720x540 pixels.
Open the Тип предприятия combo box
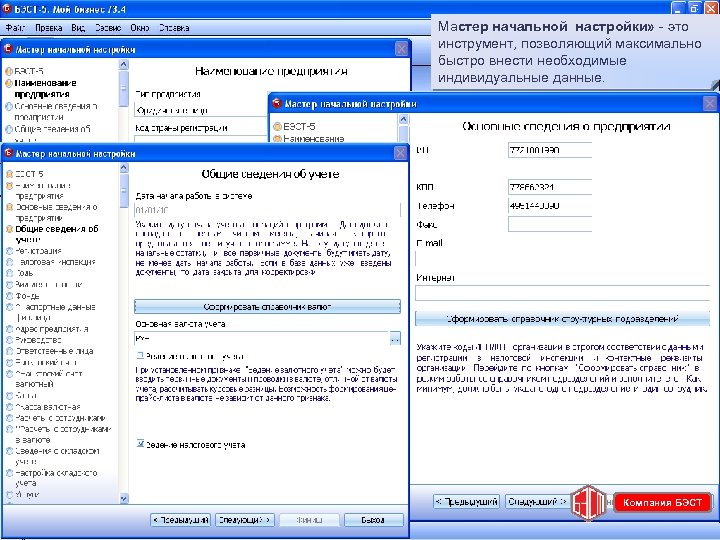click(x=201, y=110)
